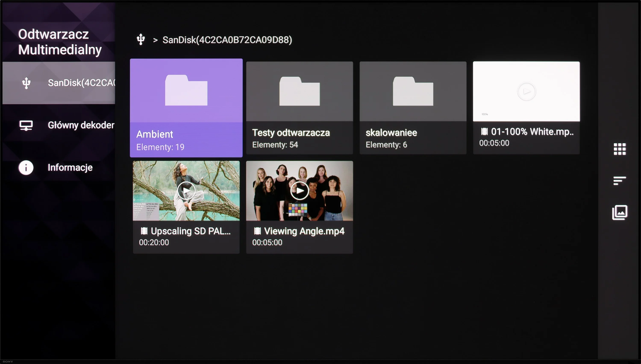641x364 pixels.
Task: Open the Główny dekoder monitor icon
Action: click(26, 125)
